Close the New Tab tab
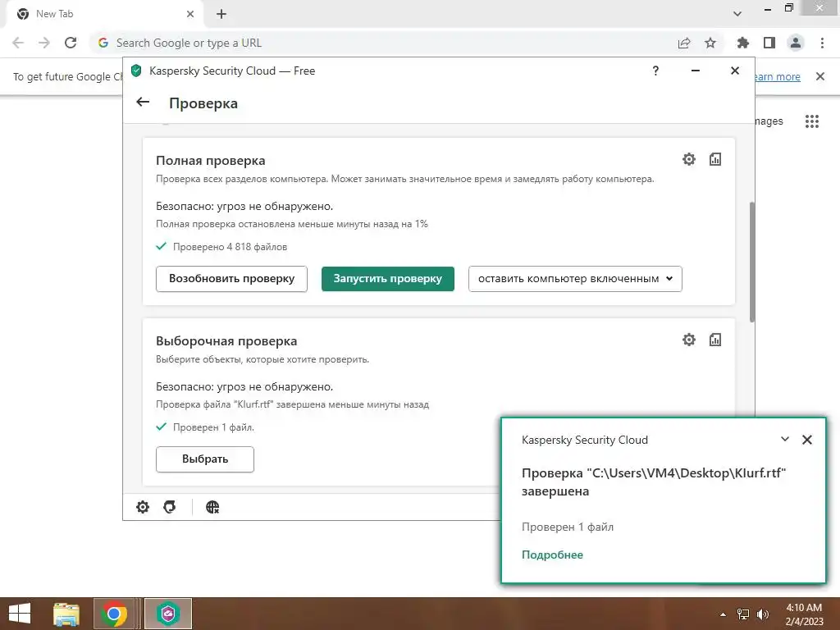The height and width of the screenshot is (630, 840). pos(190,15)
